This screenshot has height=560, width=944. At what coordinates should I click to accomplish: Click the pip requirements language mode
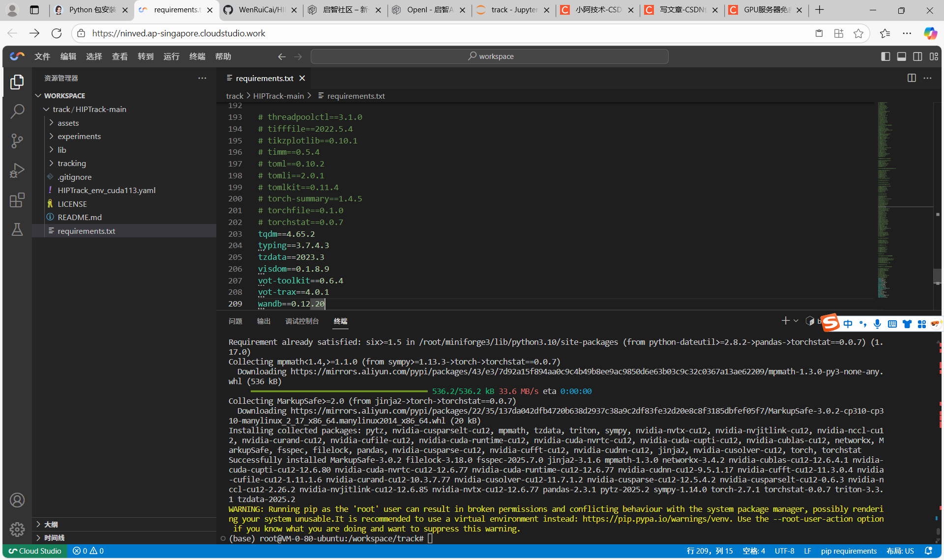point(849,551)
